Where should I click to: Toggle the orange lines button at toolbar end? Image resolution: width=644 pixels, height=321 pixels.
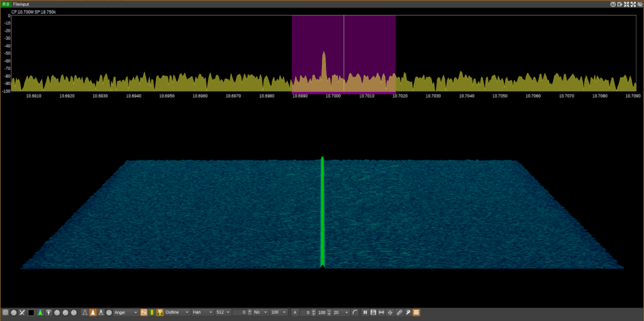[416, 312]
